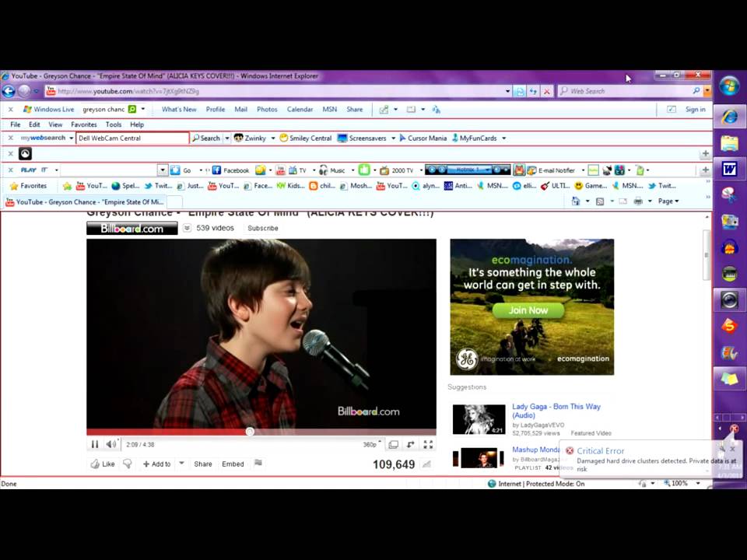Viewport: 747px width, 560px height.
Task: Click the Add to Favorites Bar star icon
Action: tap(67, 186)
